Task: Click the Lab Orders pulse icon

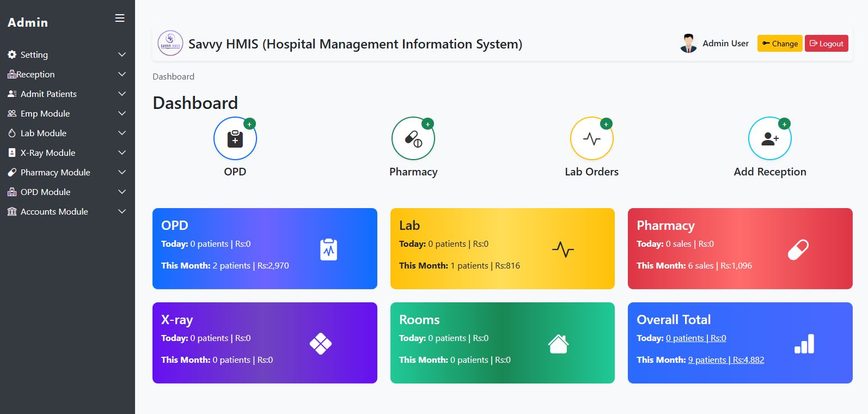Action: coord(591,138)
